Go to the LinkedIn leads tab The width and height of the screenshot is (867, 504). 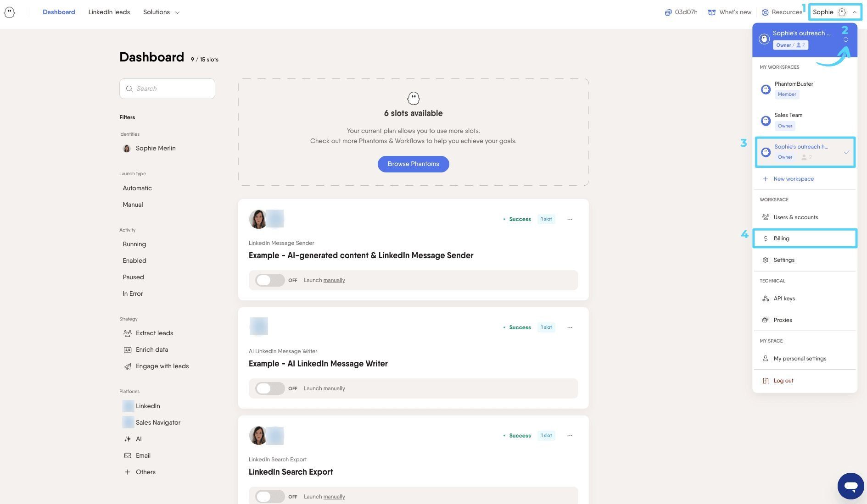(109, 12)
